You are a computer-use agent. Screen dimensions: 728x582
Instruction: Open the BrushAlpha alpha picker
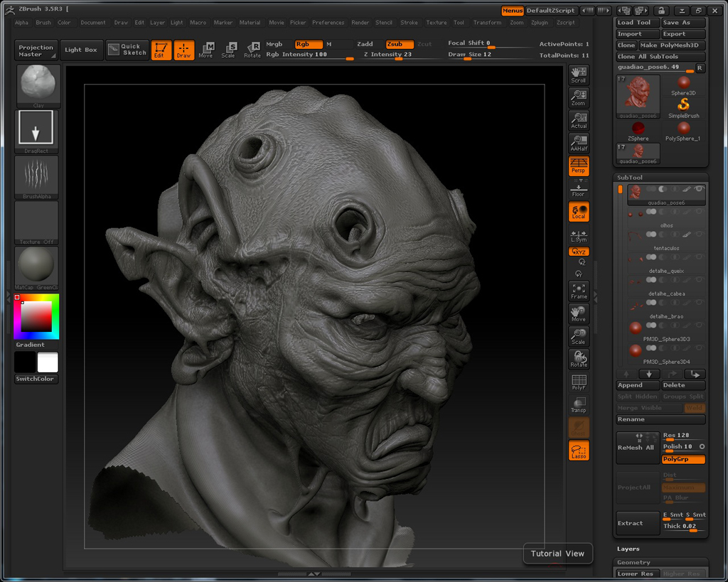click(x=36, y=177)
